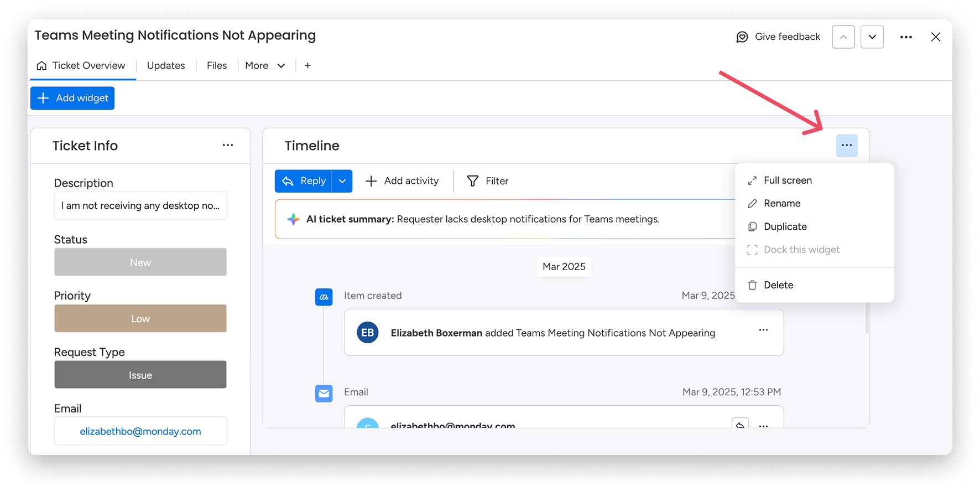Close the ticket panel
Image resolution: width=980 pixels, height=491 pixels.
point(936,37)
